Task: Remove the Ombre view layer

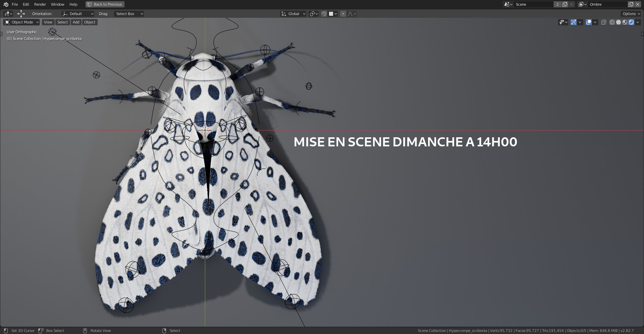Action: [638, 4]
